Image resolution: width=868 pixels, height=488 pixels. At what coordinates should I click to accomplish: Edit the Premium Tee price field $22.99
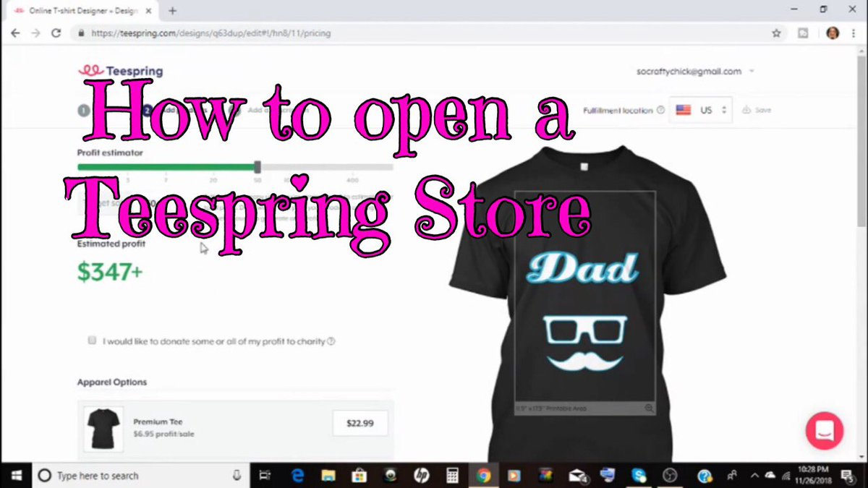(359, 424)
